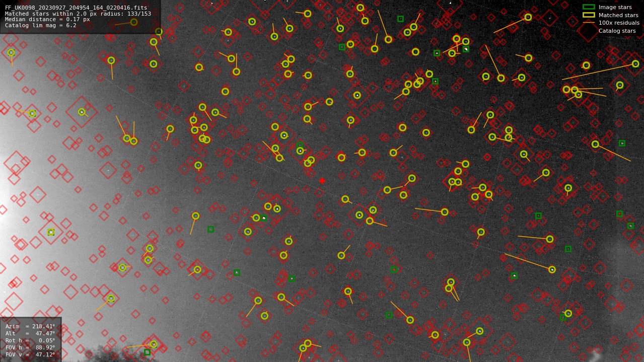
Task: Click the orange 100x residuals legend line
Action: point(589,23)
